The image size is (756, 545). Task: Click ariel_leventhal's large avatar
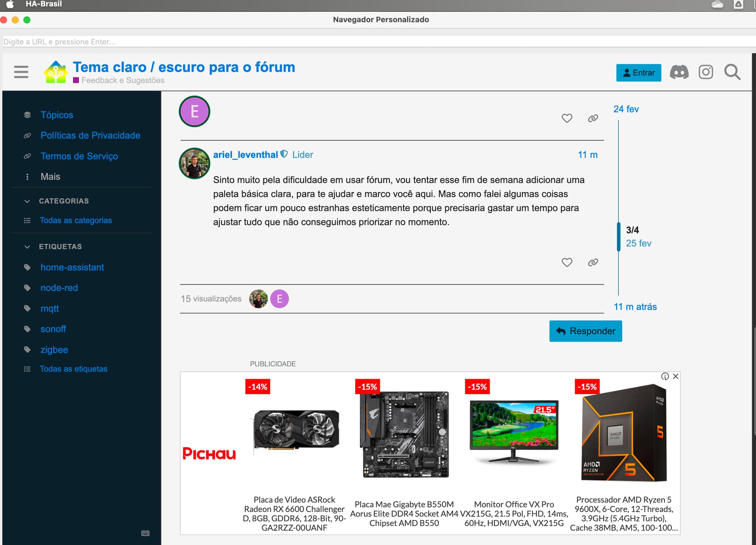195,163
